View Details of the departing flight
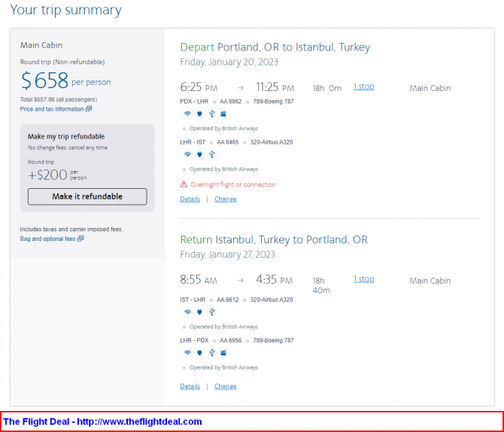The height and width of the screenshot is (432, 504). (190, 199)
